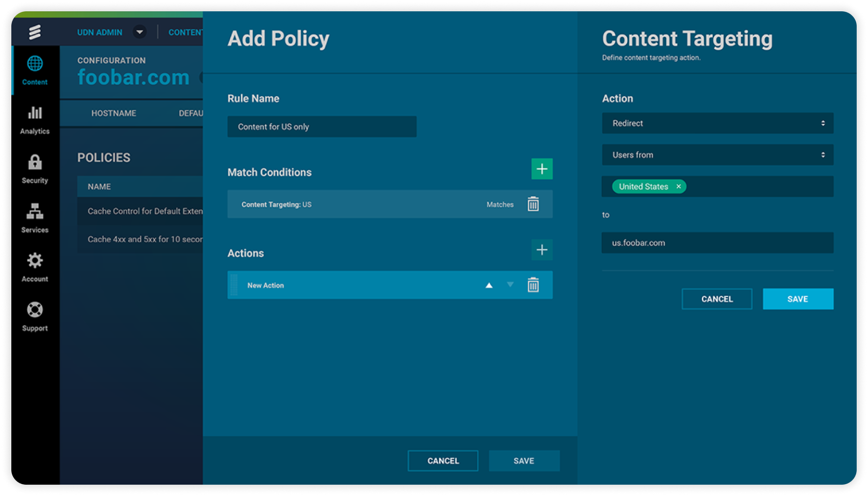Switch to the DEFAU tab
The width and height of the screenshot is (868, 496).
191,113
